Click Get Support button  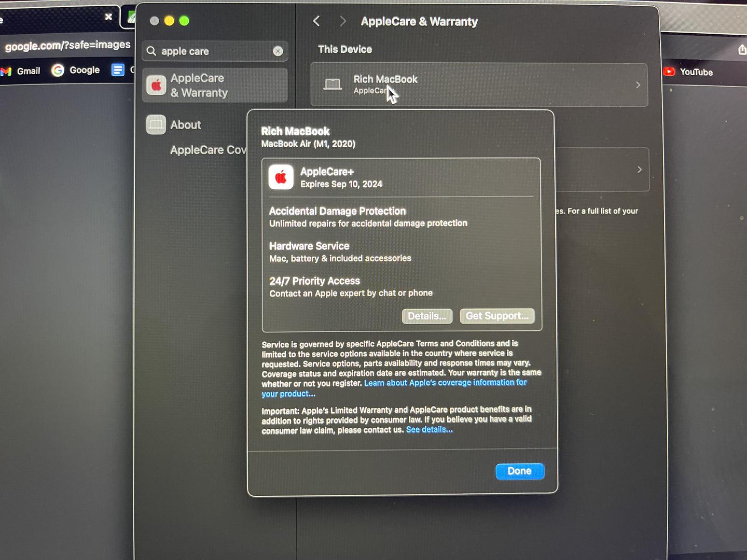[497, 316]
